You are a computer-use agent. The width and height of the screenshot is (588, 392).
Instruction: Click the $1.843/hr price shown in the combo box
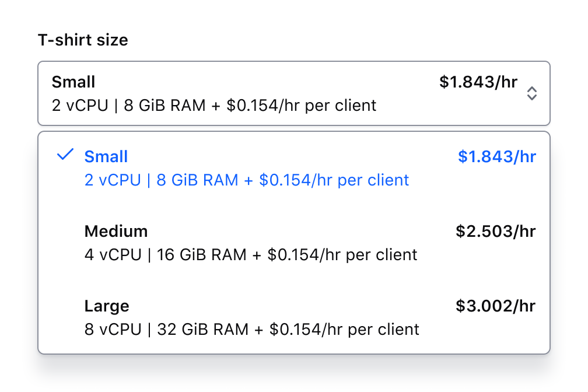(x=478, y=82)
